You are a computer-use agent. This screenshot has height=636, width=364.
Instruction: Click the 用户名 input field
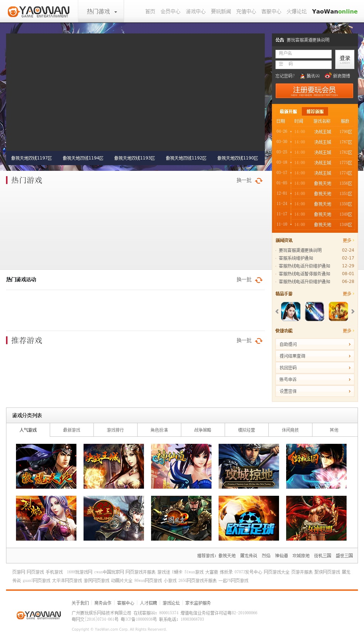click(304, 54)
